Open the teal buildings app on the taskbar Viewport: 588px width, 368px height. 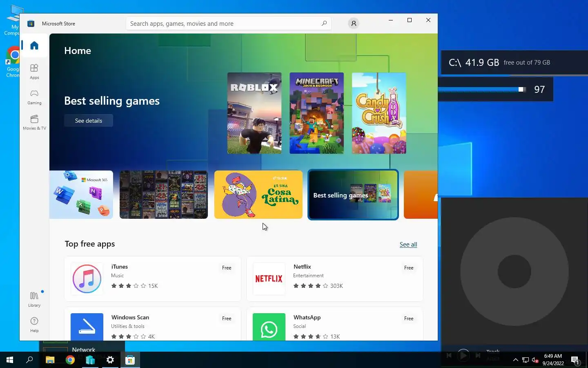point(90,360)
